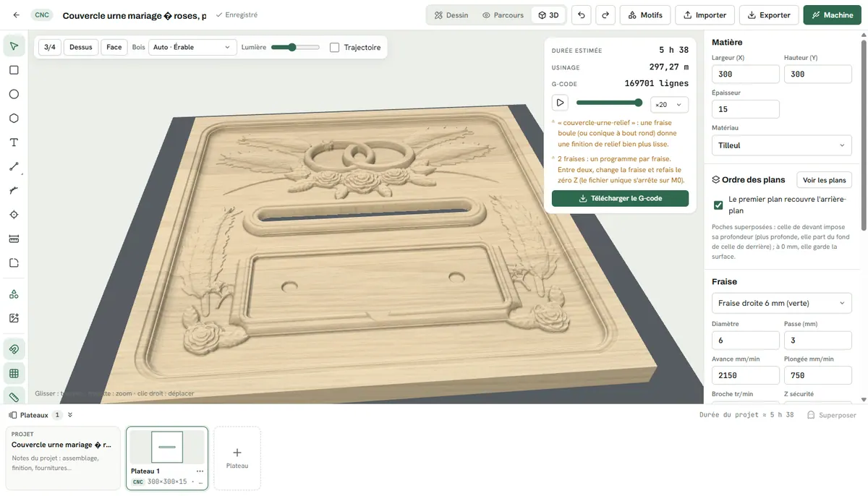Image resolution: width=868 pixels, height=496 pixels.
Task: Select the Plateau 1 thumbnail
Action: pyautogui.click(x=167, y=447)
